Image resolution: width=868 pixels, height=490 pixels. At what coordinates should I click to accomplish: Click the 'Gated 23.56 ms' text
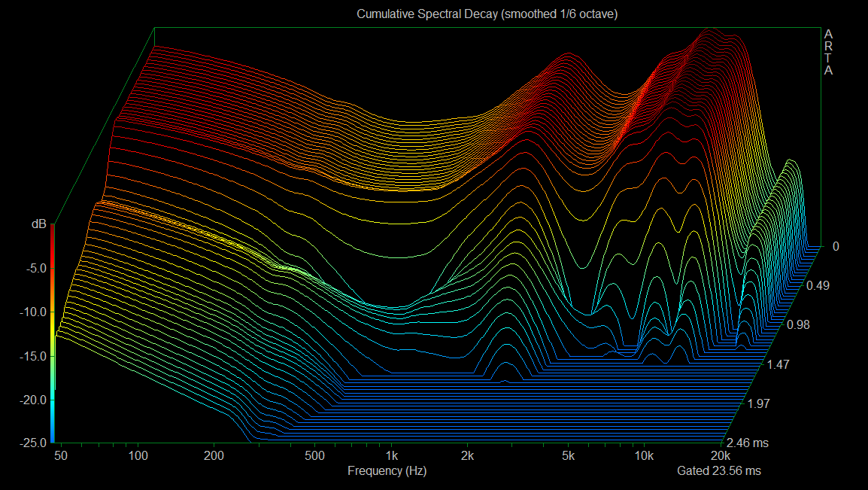[718, 470]
